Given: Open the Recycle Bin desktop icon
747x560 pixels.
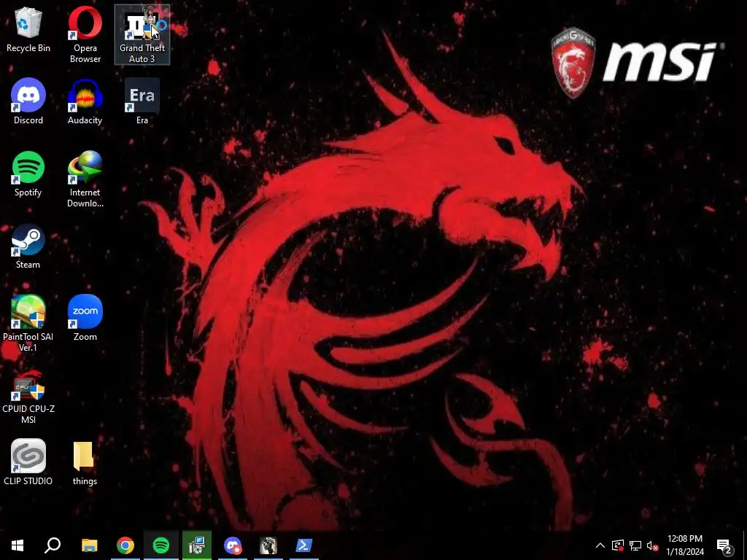Looking at the screenshot, I should (28, 30).
